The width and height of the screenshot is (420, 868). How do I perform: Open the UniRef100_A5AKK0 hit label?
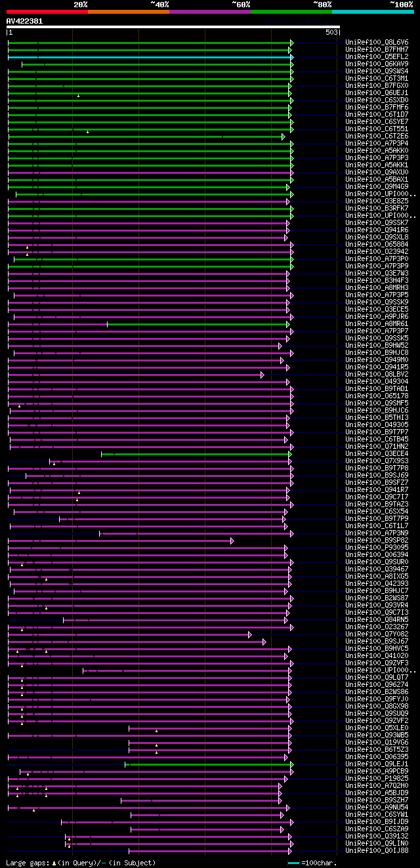coord(377,151)
